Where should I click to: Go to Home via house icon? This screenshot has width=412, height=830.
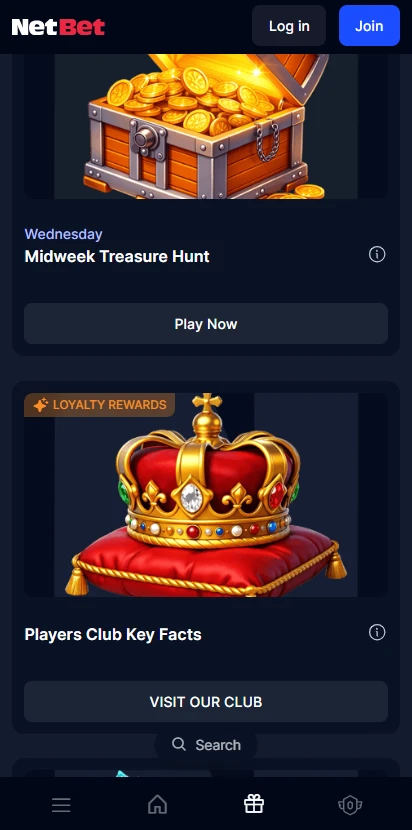pos(157,805)
